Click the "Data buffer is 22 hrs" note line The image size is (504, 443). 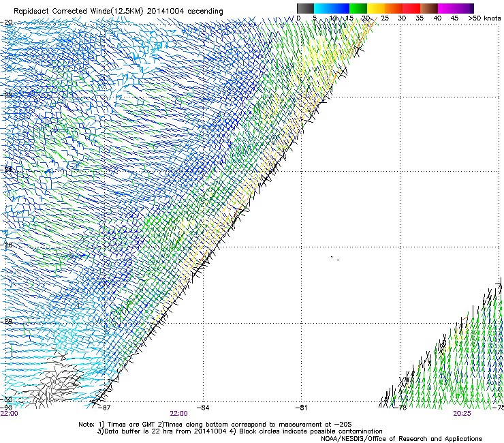pyautogui.click(x=240, y=431)
